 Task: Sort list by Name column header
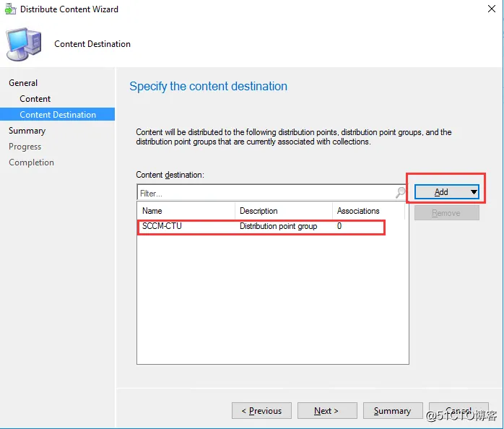pyautogui.click(x=186, y=211)
